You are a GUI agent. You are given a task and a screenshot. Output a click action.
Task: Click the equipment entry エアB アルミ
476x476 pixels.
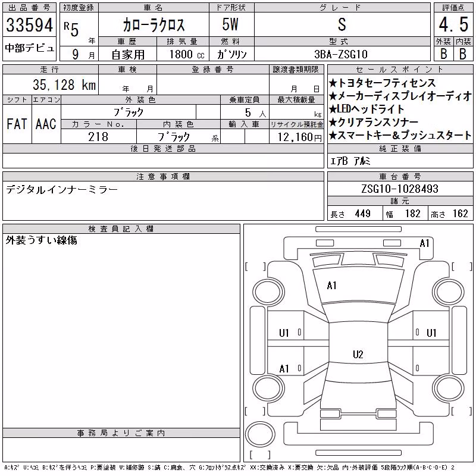(x=350, y=161)
